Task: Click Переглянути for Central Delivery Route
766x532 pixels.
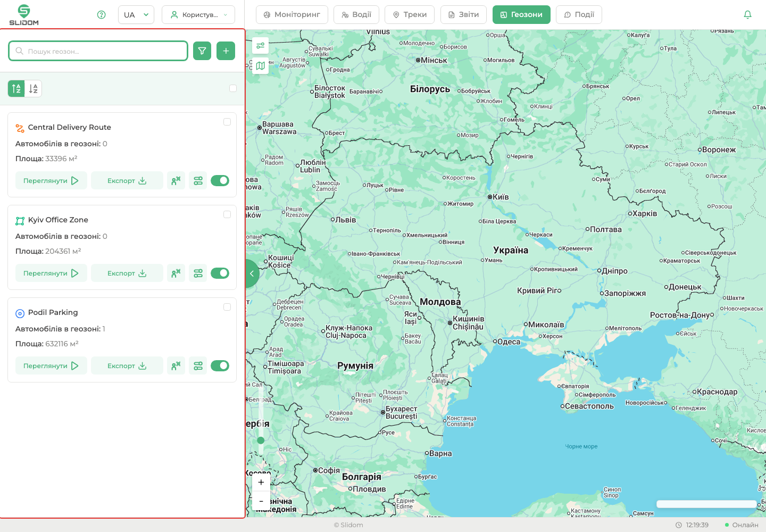Action: pyautogui.click(x=51, y=181)
